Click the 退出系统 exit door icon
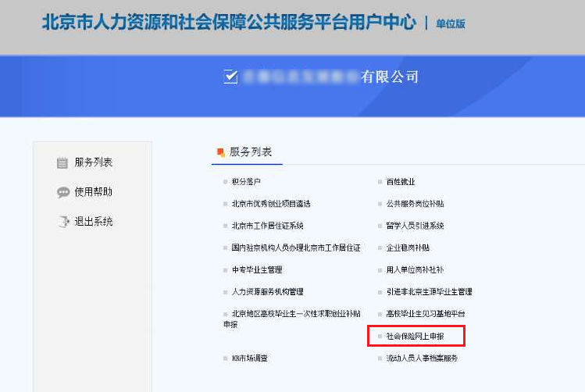Viewport: 585px width, 392px height. point(62,222)
